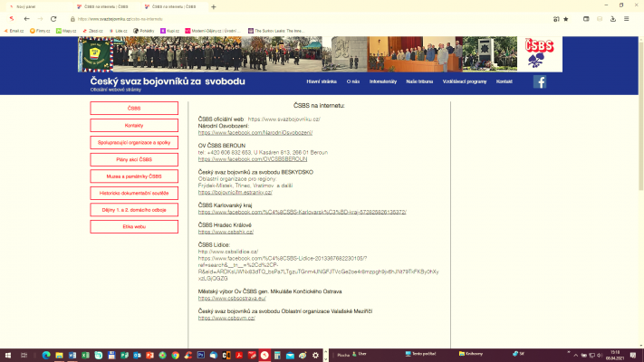Open Spolupracující organizace a spolky

[134, 142]
